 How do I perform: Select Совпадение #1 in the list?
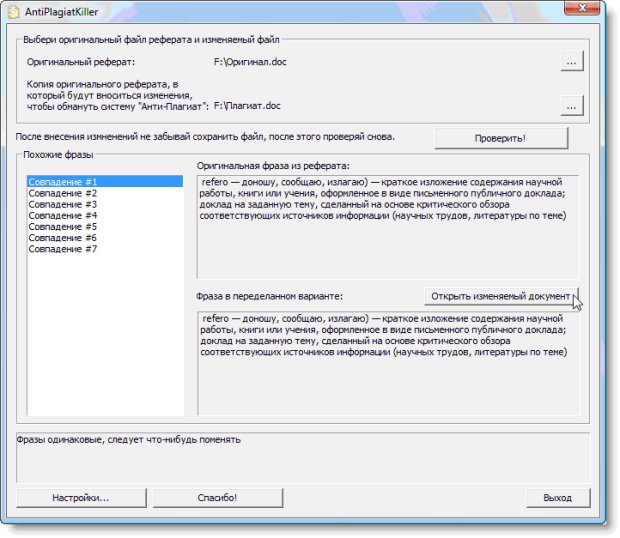tap(105, 182)
